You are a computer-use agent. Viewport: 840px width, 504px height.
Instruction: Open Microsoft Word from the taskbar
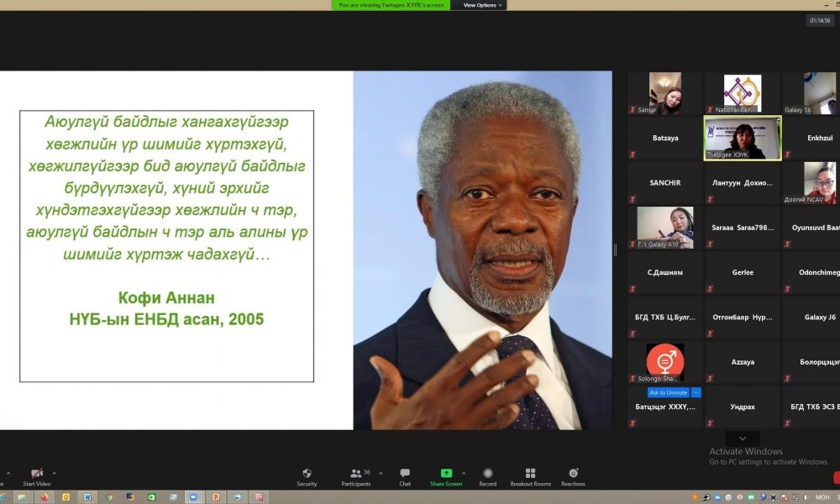pyautogui.click(x=87, y=497)
